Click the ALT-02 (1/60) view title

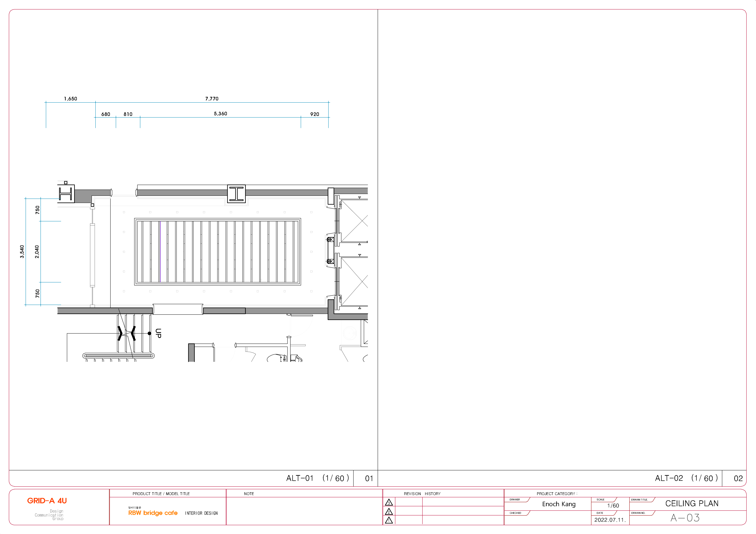click(686, 478)
